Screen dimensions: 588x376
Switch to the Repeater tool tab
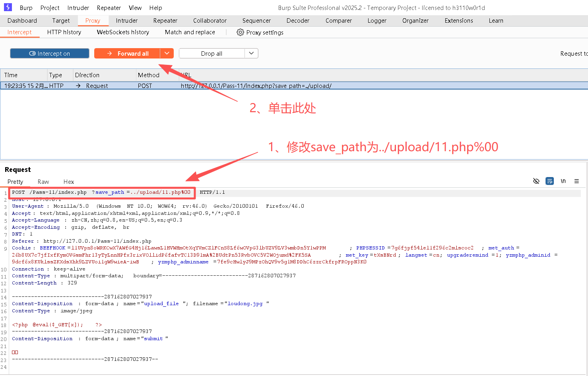165,21
